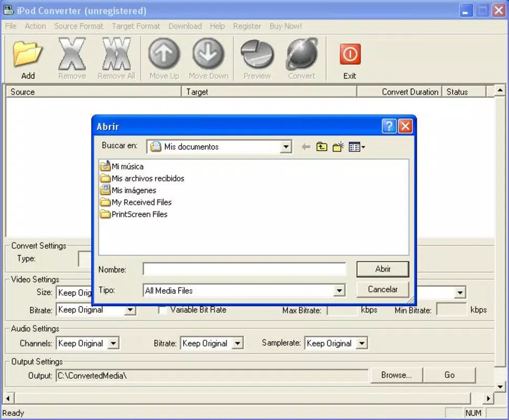This screenshot has width=509, height=420.
Task: Click the horizontal scrollbar left arrow
Action: (x=8, y=398)
